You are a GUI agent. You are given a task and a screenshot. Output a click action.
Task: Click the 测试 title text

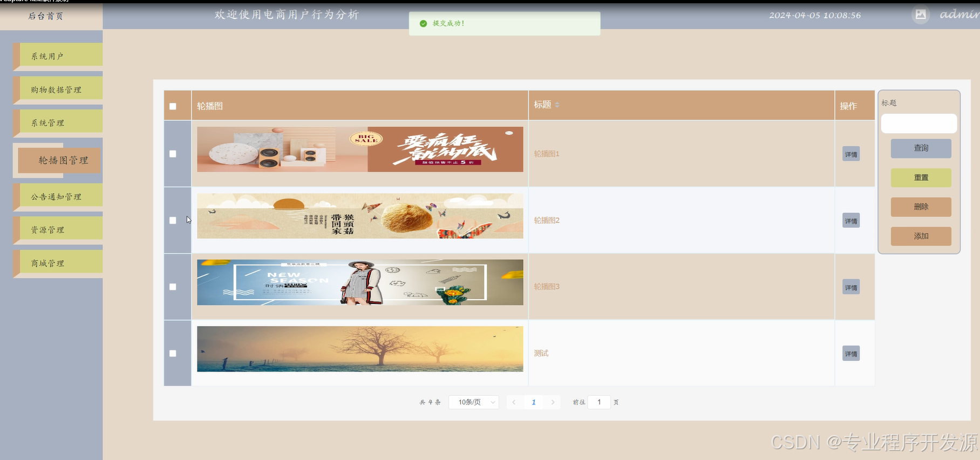541,353
